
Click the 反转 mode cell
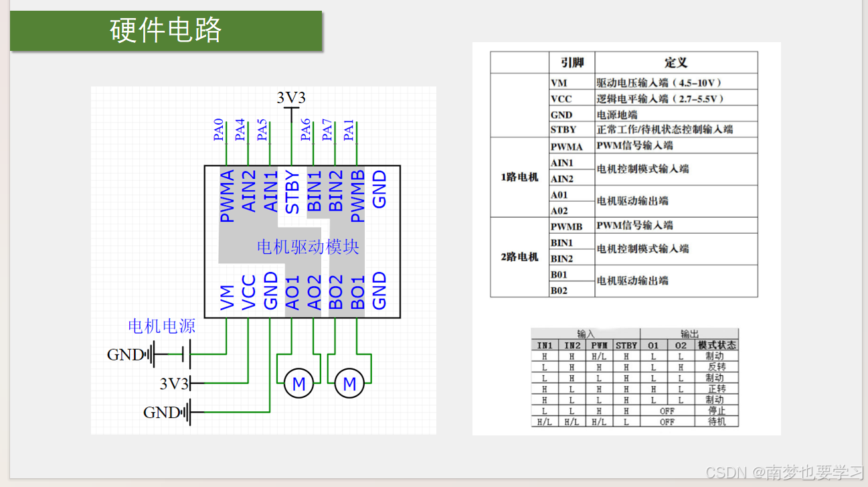tap(716, 367)
